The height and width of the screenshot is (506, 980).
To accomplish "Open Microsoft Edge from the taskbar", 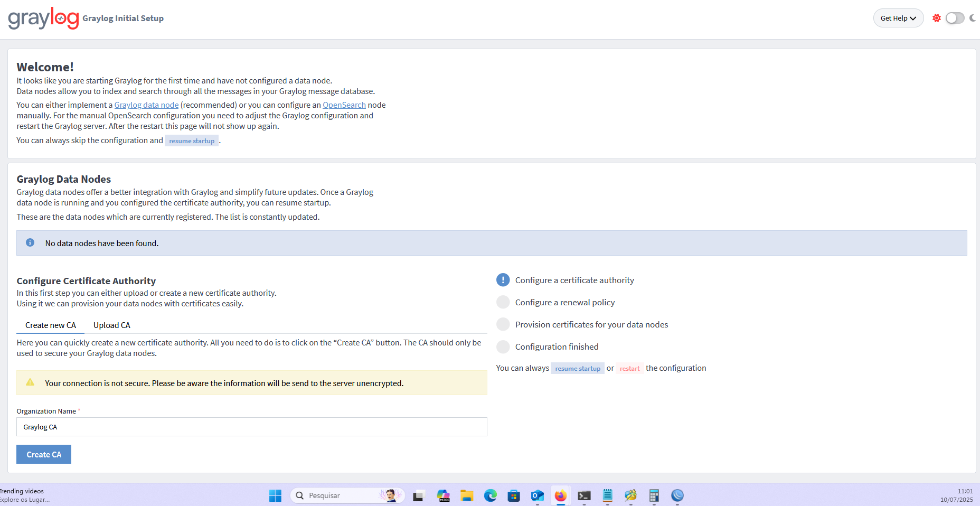I will (x=491, y=495).
